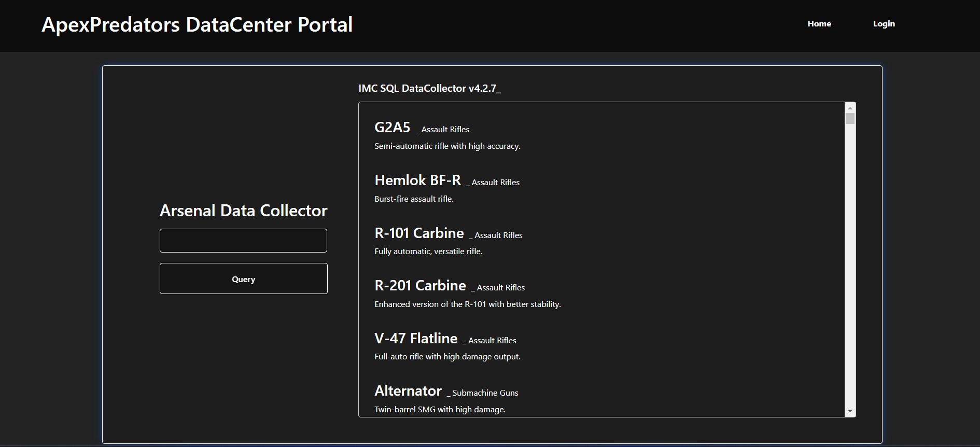Select the R-201 Carbine entry heading
This screenshot has height=447, width=980.
(x=420, y=286)
